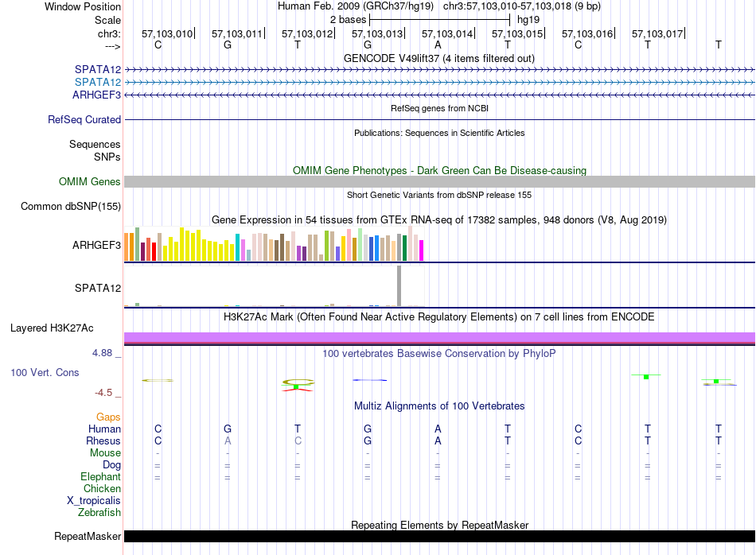The height and width of the screenshot is (555, 756).
Task: Click the green-and-red PhyloP conservation glyph
Action: [297, 385]
